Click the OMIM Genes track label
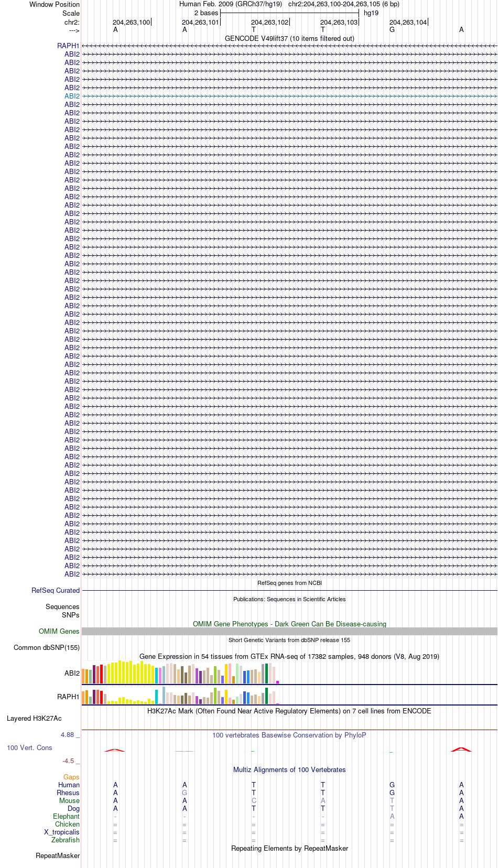Viewport: 498px width, 868px height. pyautogui.click(x=59, y=632)
